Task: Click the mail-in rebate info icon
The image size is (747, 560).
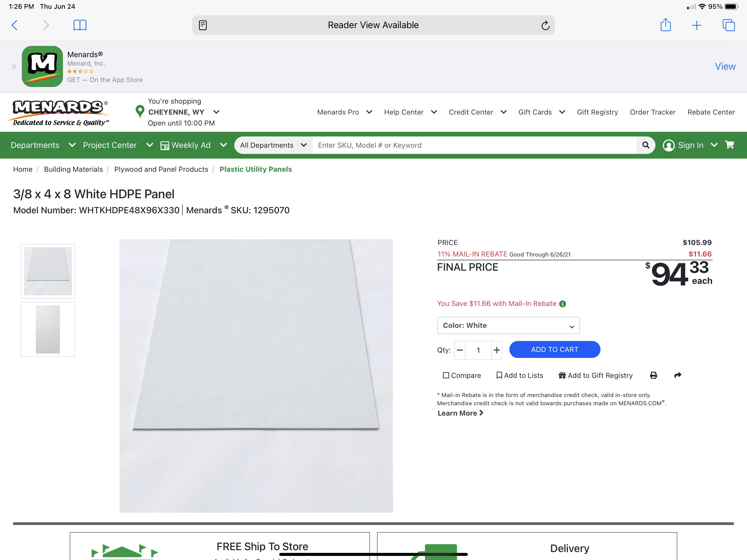Action: tap(562, 304)
